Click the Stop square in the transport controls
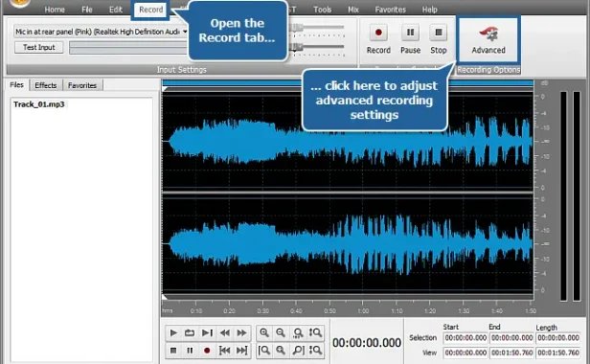590x364 pixels. 173,351
